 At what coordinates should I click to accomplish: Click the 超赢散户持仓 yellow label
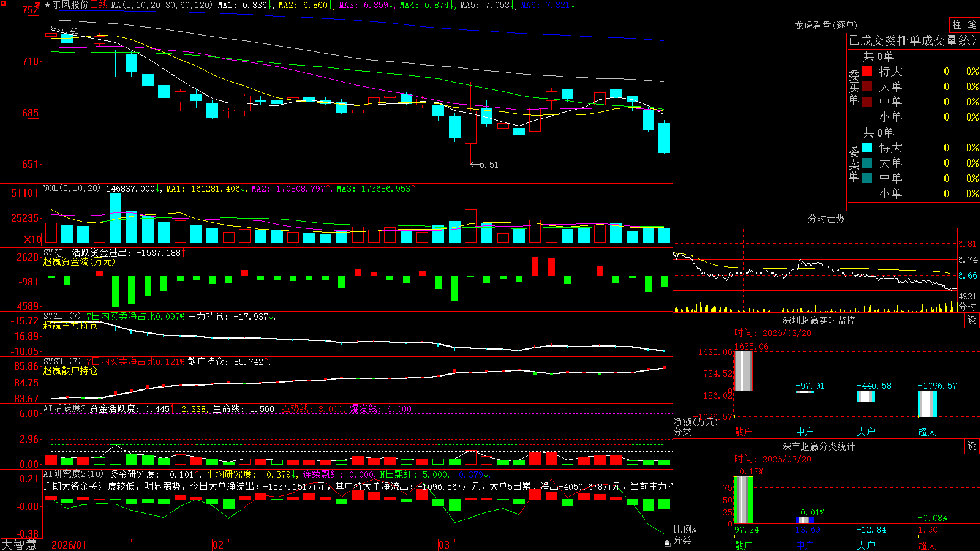point(70,371)
